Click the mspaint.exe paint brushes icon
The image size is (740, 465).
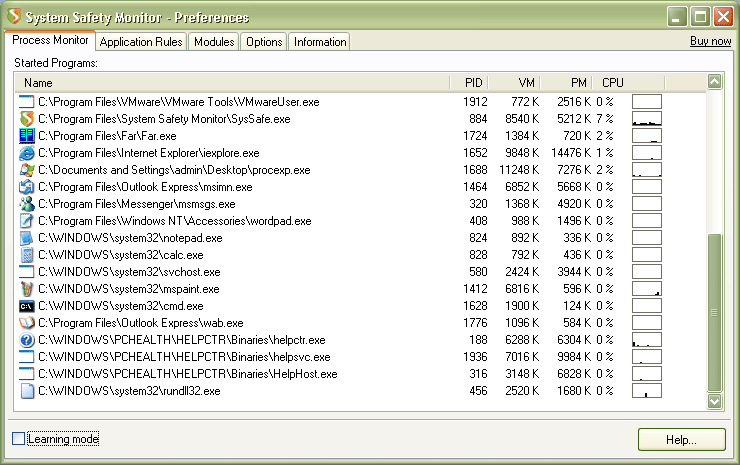coord(26,288)
